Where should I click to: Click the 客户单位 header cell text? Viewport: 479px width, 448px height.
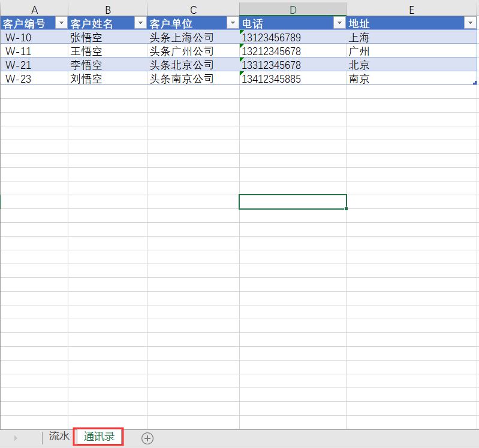[x=171, y=23]
